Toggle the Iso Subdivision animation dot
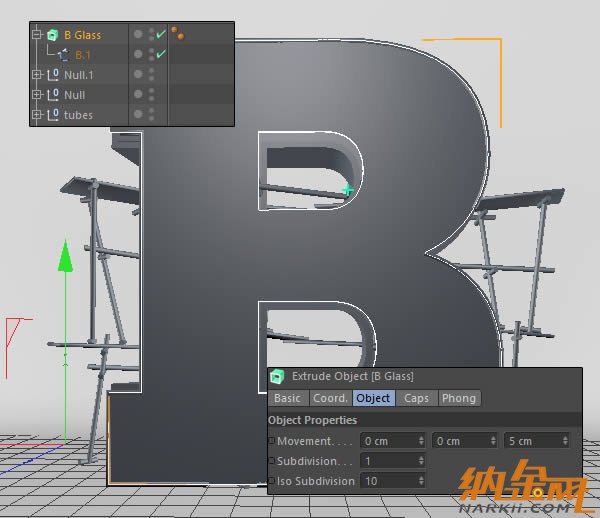Screen dimensions: 600x518 point(272,481)
